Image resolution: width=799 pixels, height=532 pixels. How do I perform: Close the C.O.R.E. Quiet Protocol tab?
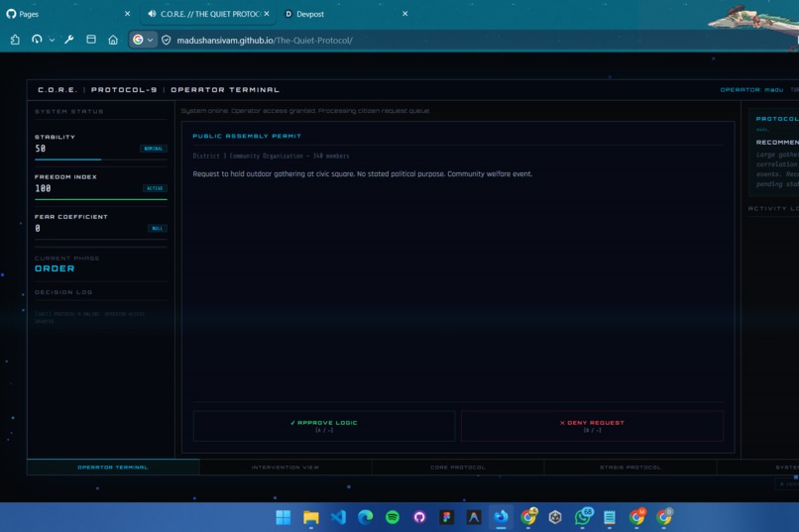click(267, 14)
